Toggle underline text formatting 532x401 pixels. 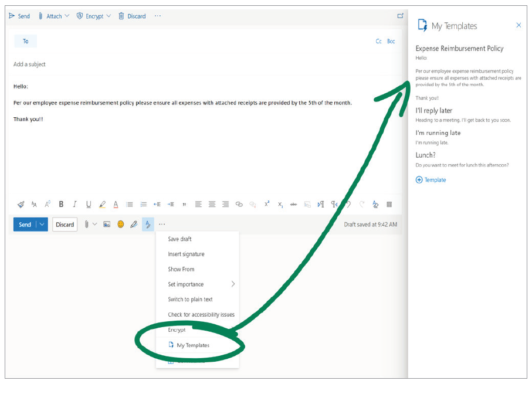tap(89, 205)
